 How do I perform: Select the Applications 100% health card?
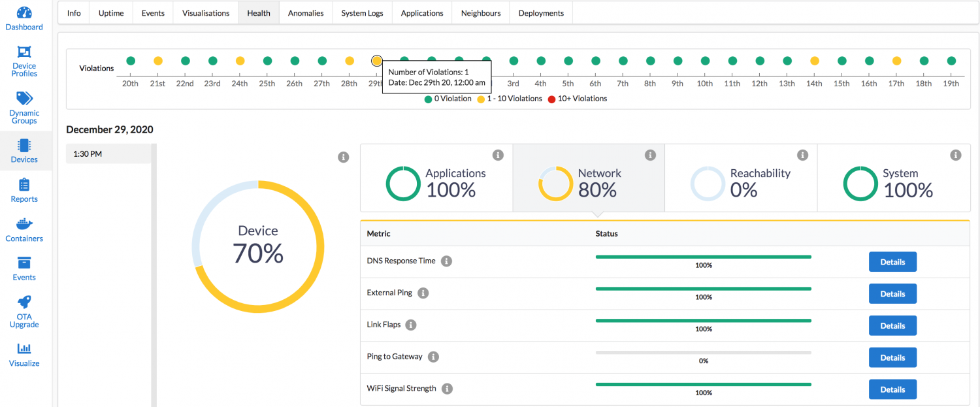pyautogui.click(x=436, y=178)
